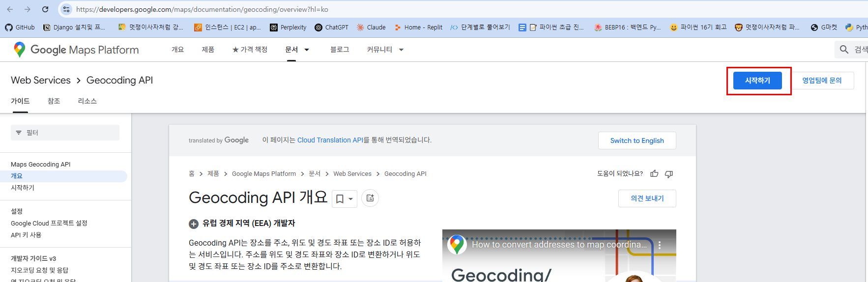Click Google Maps Platform breadcrumb link
Screen dimensions: 868x282
click(x=264, y=173)
